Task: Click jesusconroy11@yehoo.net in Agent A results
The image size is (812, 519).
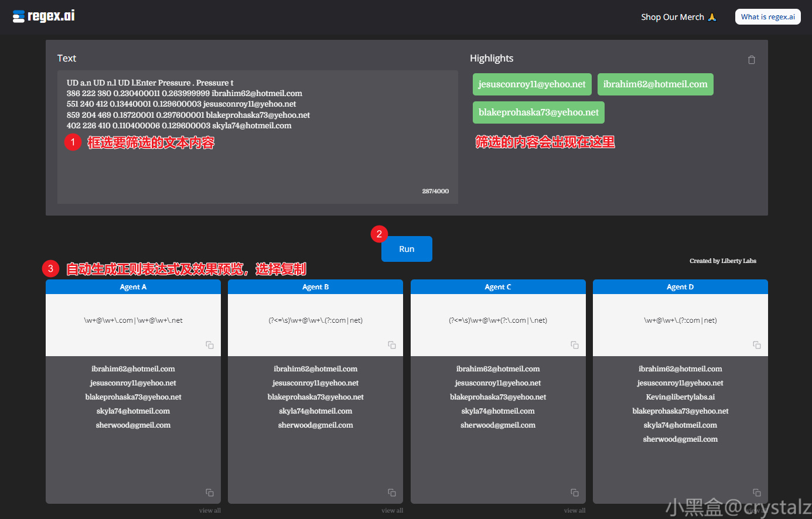Action: pos(133,383)
